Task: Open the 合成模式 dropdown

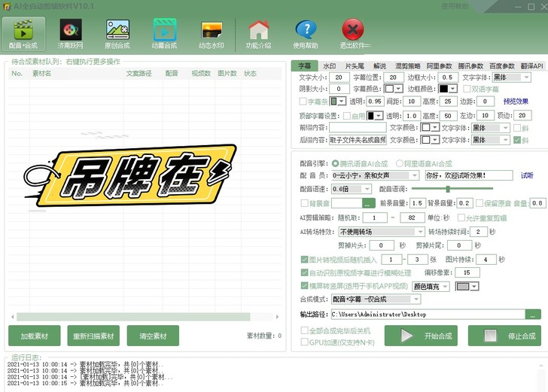Action: (376, 299)
